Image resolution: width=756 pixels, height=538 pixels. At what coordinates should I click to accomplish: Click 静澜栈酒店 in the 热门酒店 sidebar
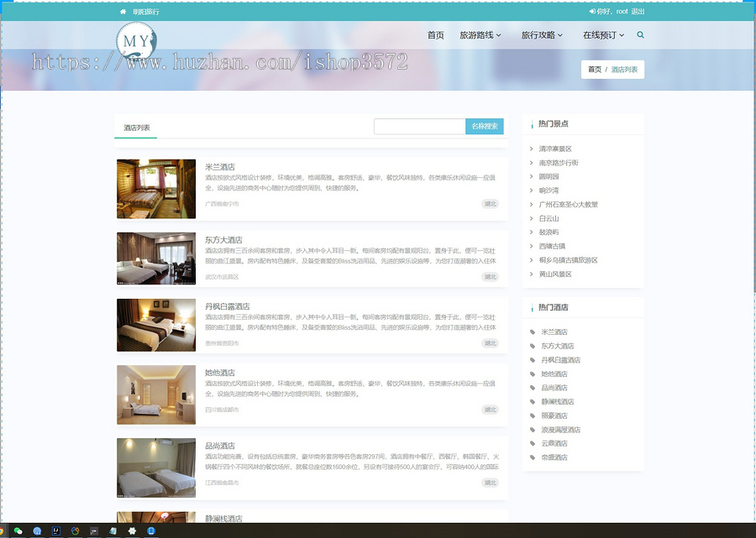pyautogui.click(x=558, y=401)
